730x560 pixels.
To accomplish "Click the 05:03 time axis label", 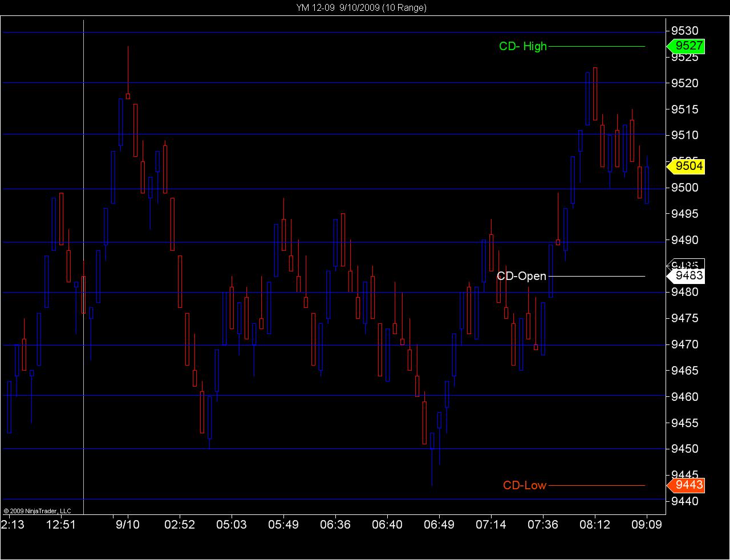I will click(x=232, y=524).
